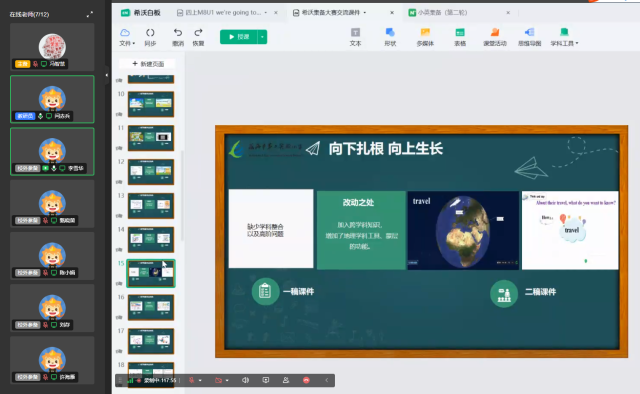Click the 新建页面 new page button
The image size is (640, 394).
pyautogui.click(x=148, y=64)
